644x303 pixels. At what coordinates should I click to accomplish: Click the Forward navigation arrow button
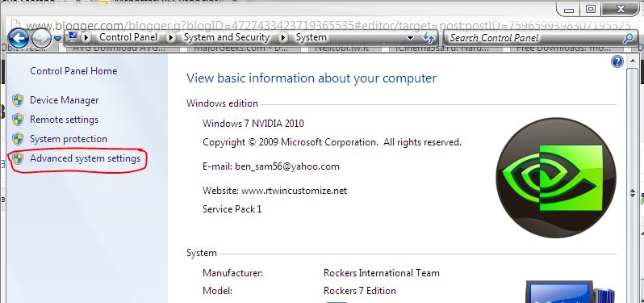click(x=41, y=39)
